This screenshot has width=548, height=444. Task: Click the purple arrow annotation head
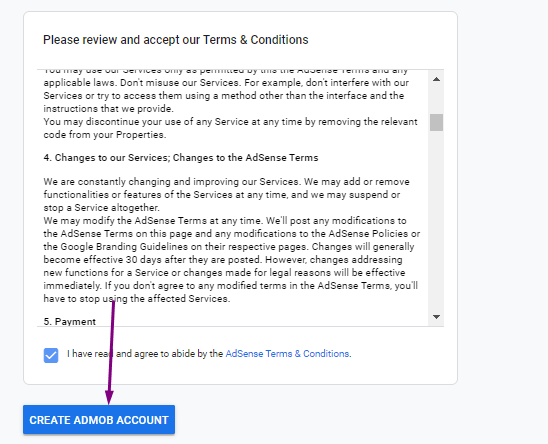click(x=109, y=397)
